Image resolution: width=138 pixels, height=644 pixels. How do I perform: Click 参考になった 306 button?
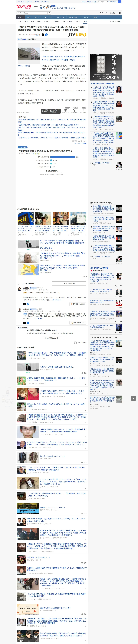(78, 323)
